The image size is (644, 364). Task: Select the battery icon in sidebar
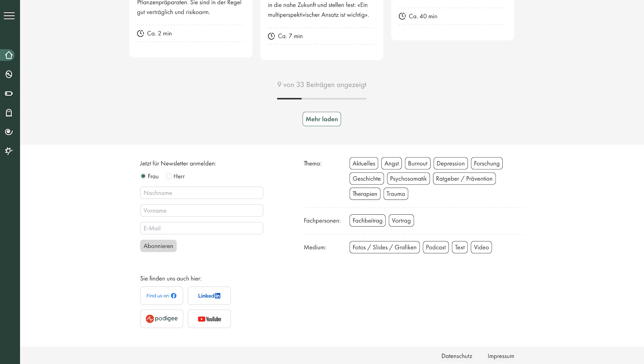(x=9, y=94)
